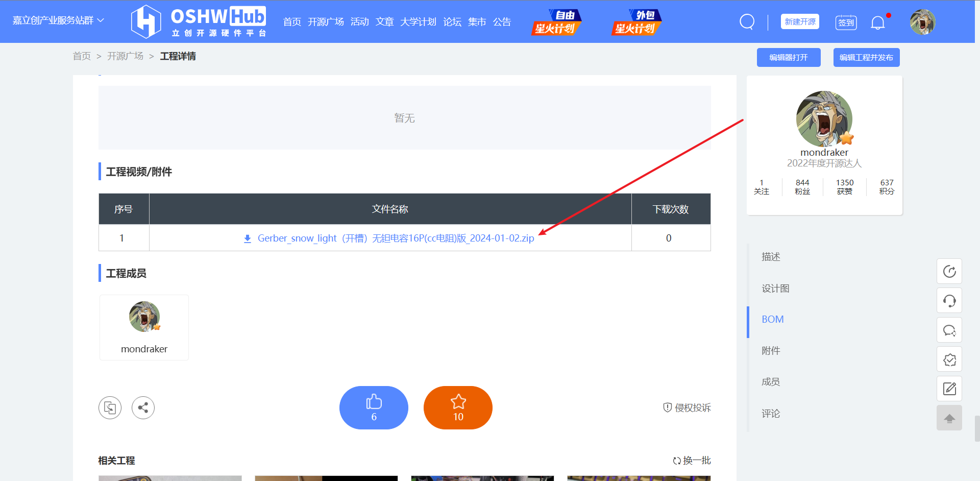The width and height of the screenshot is (980, 481).
Task: Click the edit pencil floating icon
Action: [x=949, y=389]
